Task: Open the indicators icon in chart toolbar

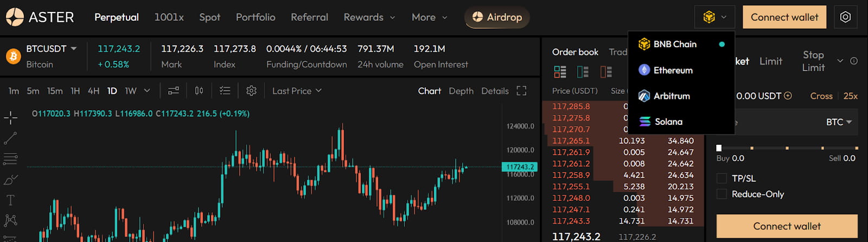Action: 174,91
